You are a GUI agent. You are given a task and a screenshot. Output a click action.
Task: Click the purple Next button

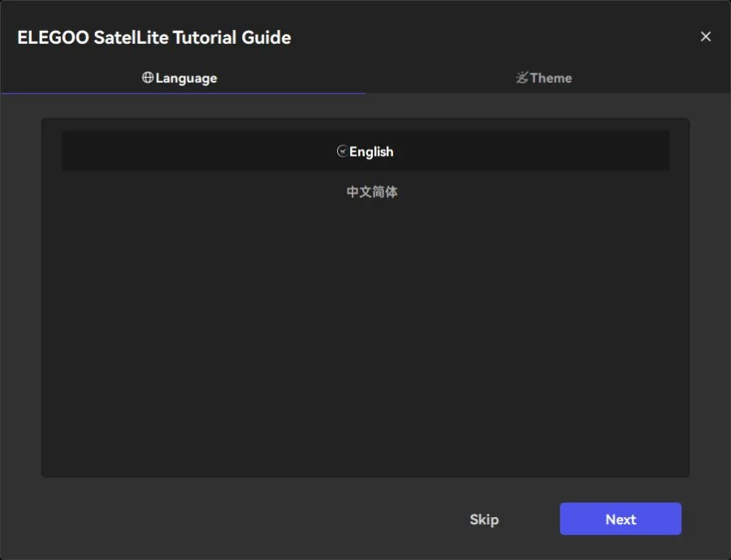tap(620, 519)
